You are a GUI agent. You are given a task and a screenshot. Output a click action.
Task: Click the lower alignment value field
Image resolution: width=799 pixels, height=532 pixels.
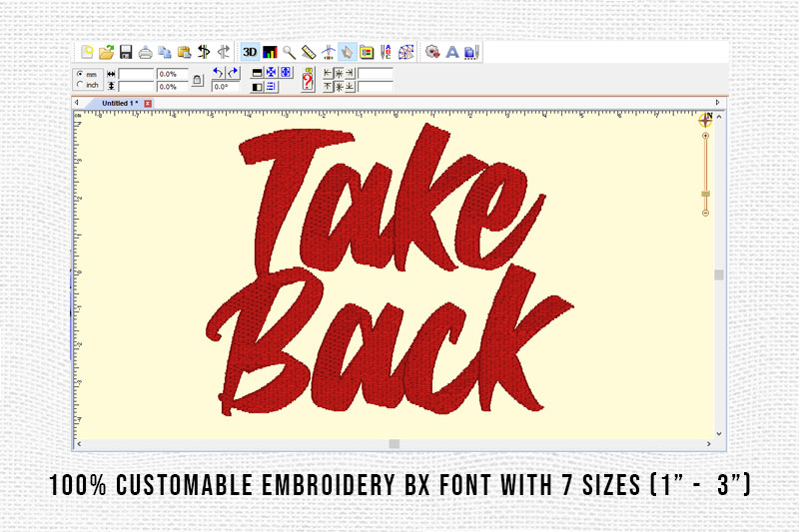click(x=376, y=87)
